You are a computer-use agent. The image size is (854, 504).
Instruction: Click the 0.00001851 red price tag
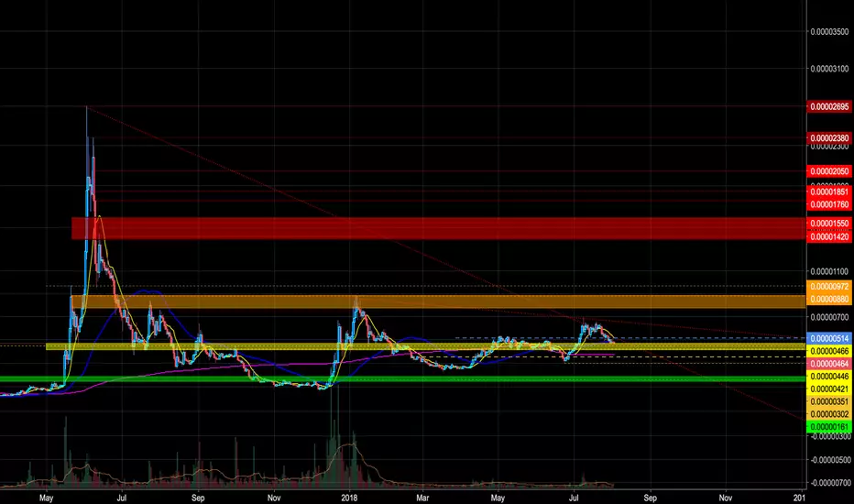[829, 192]
